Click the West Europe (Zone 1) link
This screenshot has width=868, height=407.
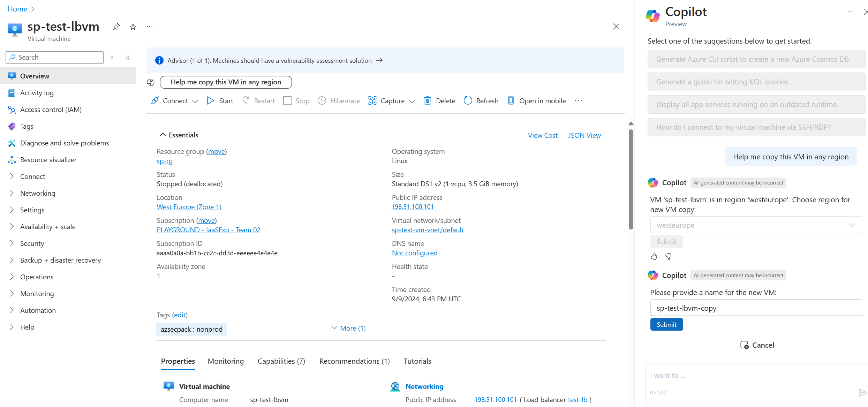(x=189, y=207)
